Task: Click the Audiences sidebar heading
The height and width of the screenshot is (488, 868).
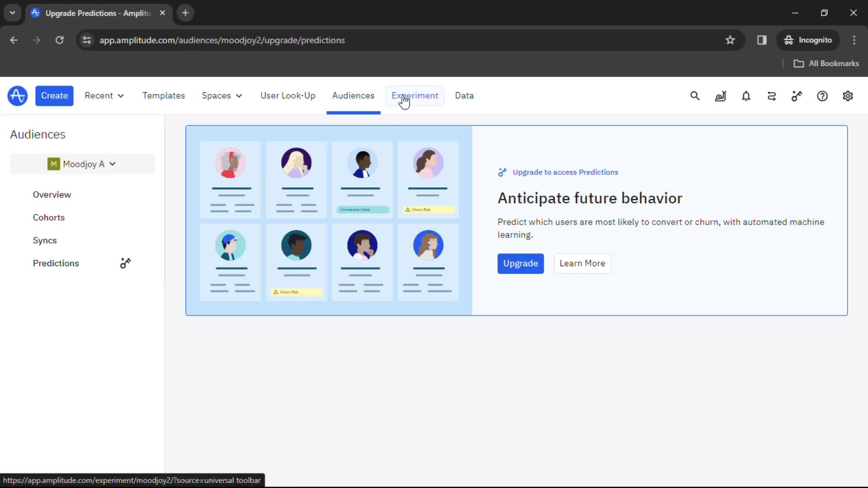Action: pos(38,135)
